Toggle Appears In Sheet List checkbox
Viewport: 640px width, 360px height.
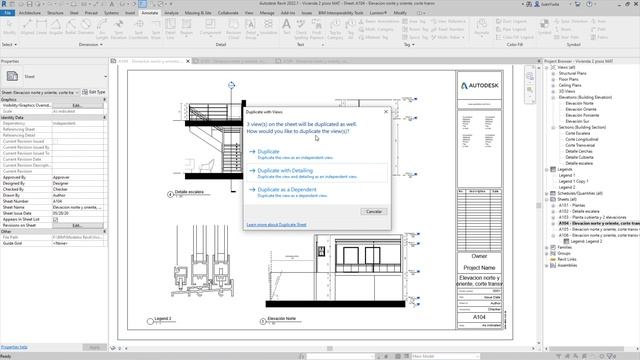(56, 219)
